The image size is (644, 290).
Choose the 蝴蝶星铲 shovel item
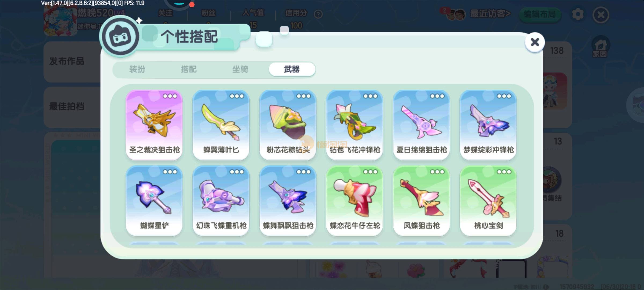tap(154, 201)
